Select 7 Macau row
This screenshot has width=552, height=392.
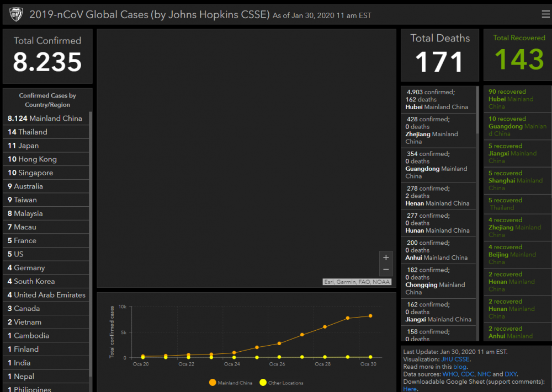pyautogui.click(x=46, y=227)
